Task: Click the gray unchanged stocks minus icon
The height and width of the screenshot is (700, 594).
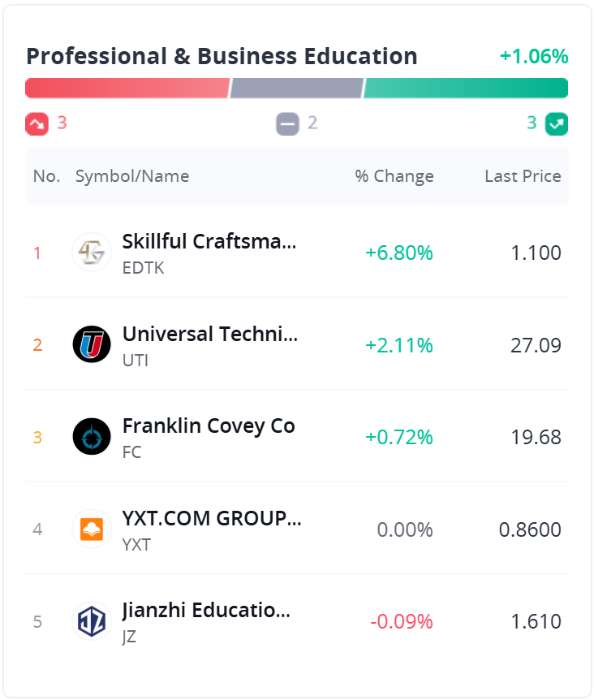Action: [287, 123]
